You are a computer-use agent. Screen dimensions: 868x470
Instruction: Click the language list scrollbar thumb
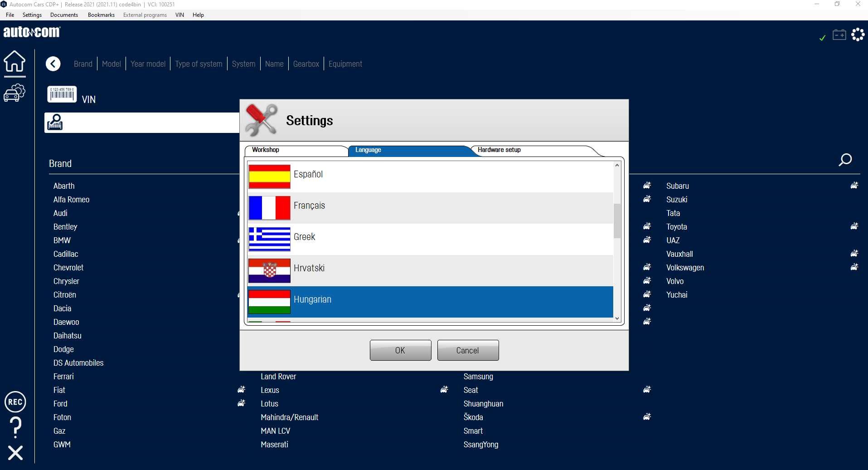(x=617, y=221)
